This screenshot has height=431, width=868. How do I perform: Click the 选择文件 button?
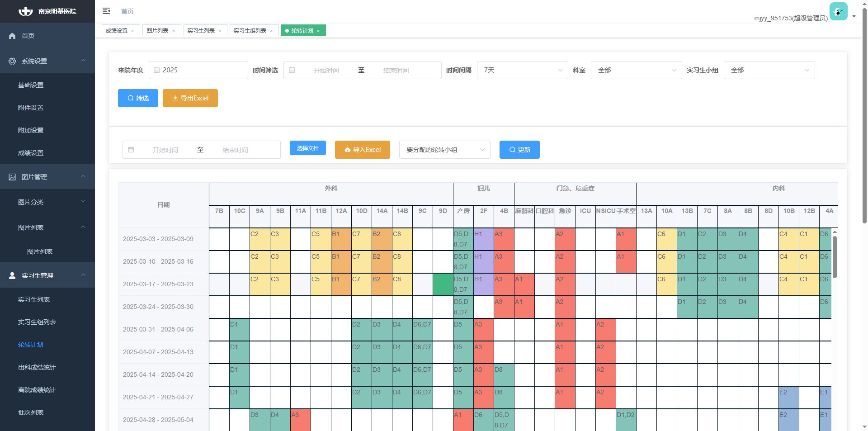tap(307, 148)
